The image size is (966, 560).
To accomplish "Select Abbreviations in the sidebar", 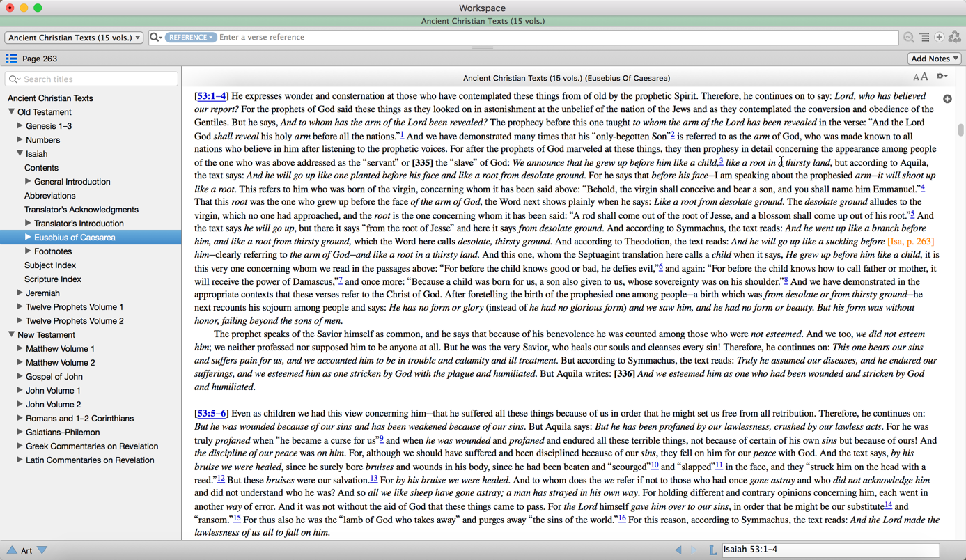I will (49, 196).
